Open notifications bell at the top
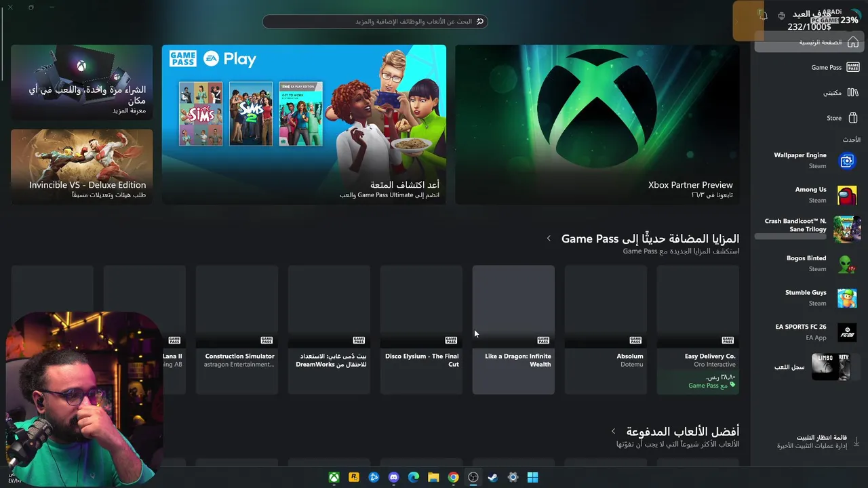Screen dimensions: 868x488 click(x=763, y=16)
